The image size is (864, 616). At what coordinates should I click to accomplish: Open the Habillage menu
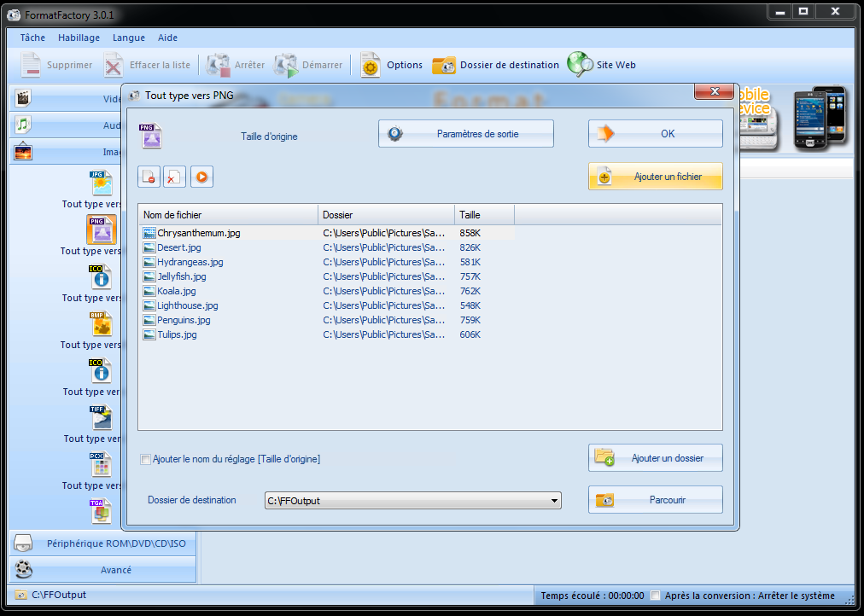pyautogui.click(x=79, y=38)
